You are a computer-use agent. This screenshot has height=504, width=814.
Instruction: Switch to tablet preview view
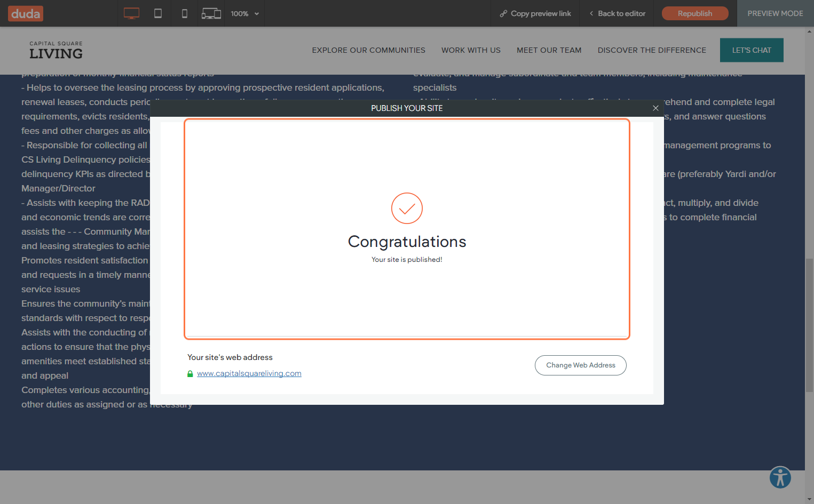point(158,13)
